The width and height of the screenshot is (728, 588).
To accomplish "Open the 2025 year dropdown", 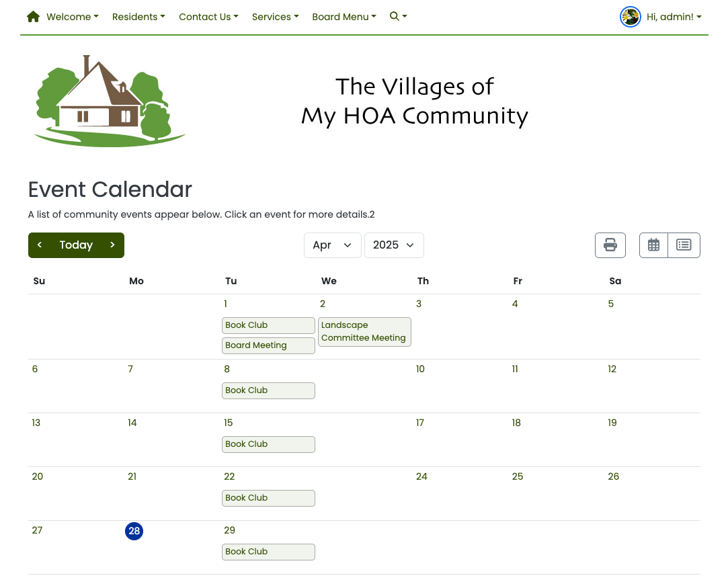I will tap(394, 245).
